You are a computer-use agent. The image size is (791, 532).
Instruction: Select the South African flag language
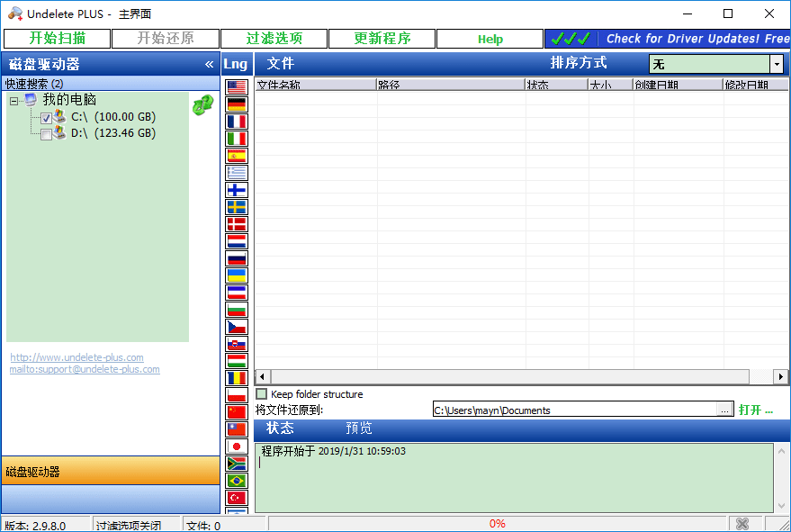[x=237, y=464]
